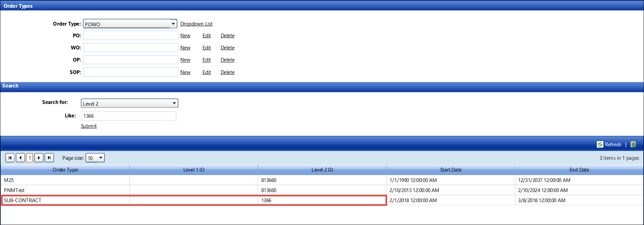The image size is (644, 225).
Task: Click the page 1 number button
Action: point(30,158)
